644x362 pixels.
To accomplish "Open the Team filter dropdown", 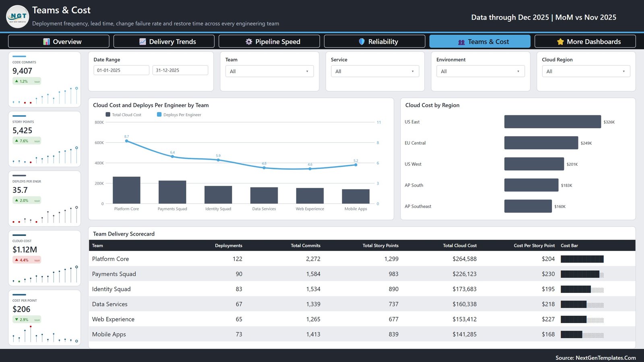I will pos(269,71).
